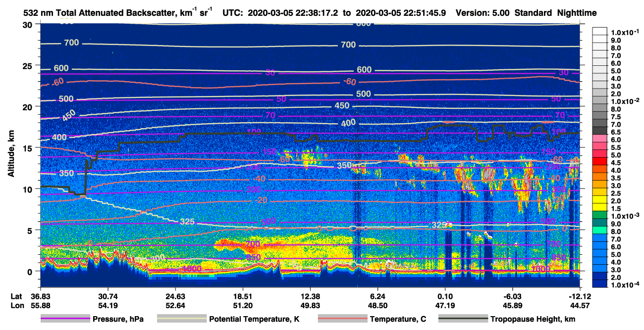644x330 pixels.
Task: Click longitude value 51.20
Action: pos(243,305)
